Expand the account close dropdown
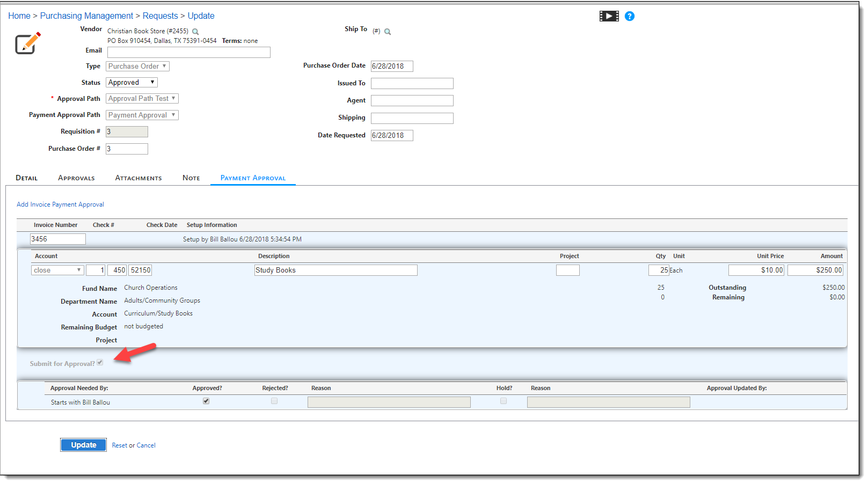868x484 pixels. coord(57,270)
